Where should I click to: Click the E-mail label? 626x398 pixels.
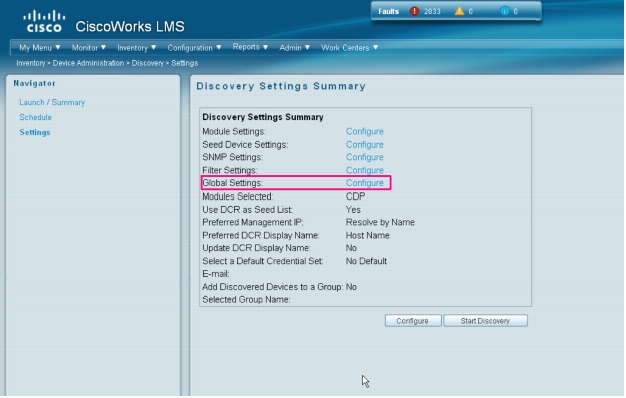[x=216, y=274]
